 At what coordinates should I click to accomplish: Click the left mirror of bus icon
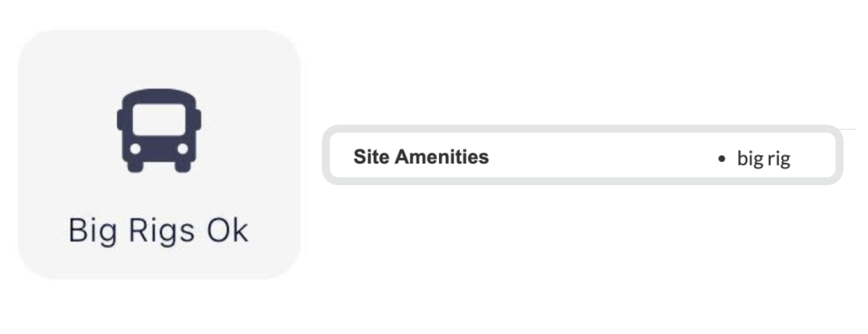119,118
